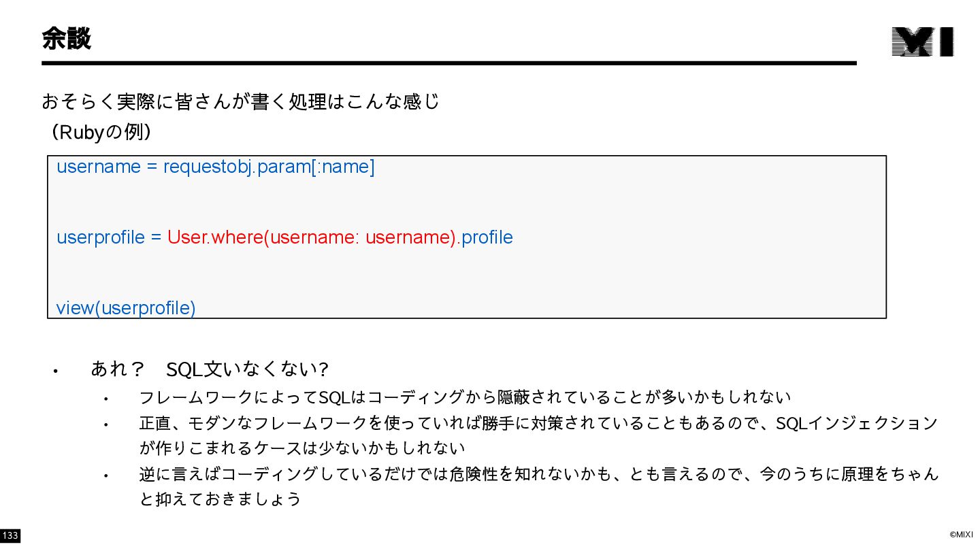Click the text (Rubyの例)
This screenshot has height=551, width=980.
[x=101, y=132]
